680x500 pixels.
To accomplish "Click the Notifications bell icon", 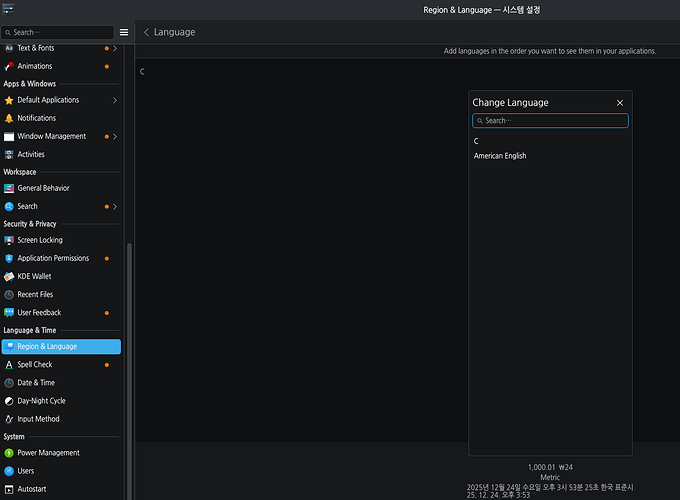I will coord(9,118).
